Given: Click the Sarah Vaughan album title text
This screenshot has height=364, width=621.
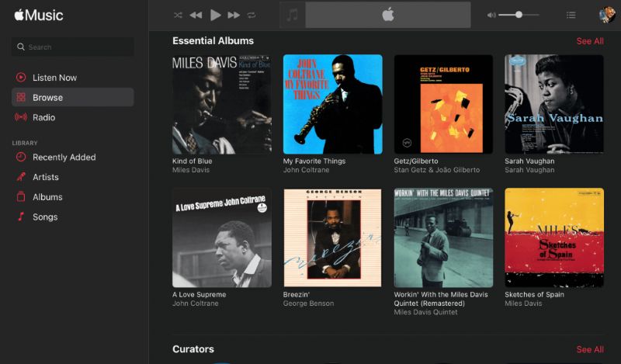Looking at the screenshot, I should [529, 161].
